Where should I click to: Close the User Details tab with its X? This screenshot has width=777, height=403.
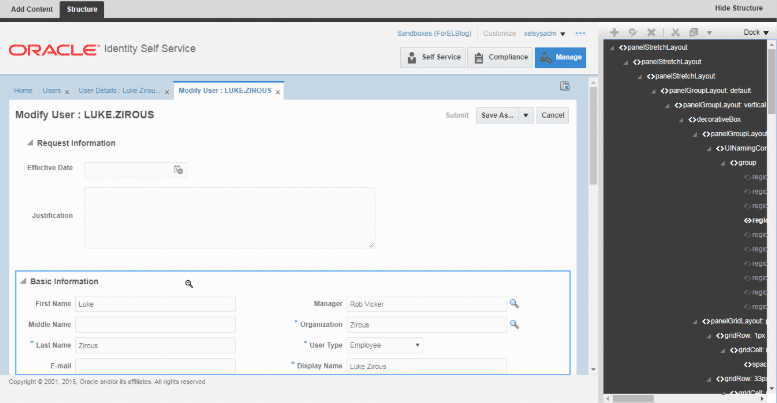[167, 92]
